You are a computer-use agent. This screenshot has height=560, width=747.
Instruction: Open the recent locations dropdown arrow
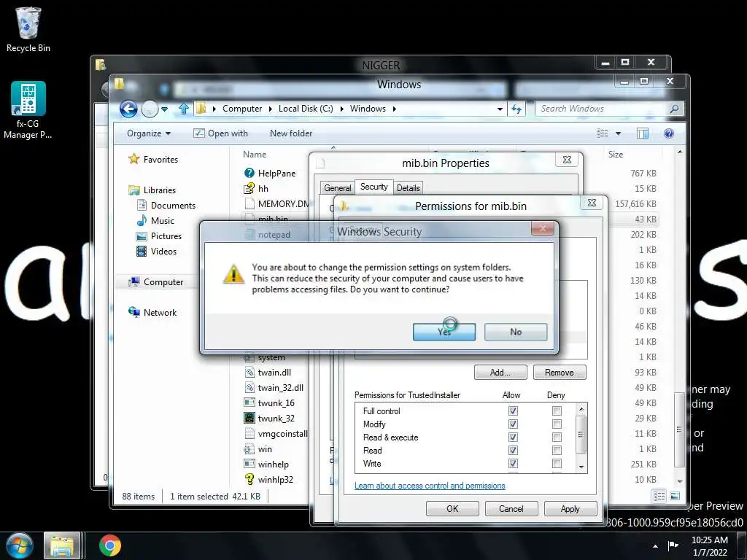pos(164,109)
